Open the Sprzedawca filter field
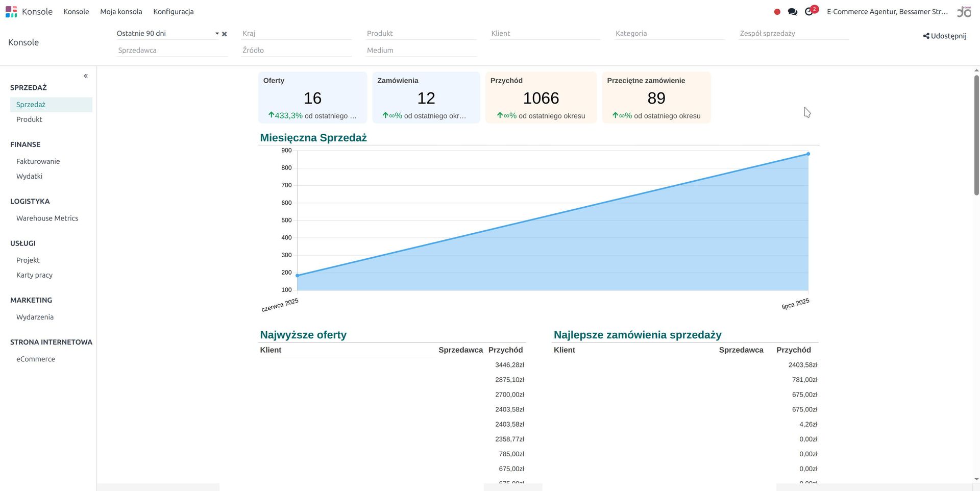The width and height of the screenshot is (980, 491). coord(172,51)
